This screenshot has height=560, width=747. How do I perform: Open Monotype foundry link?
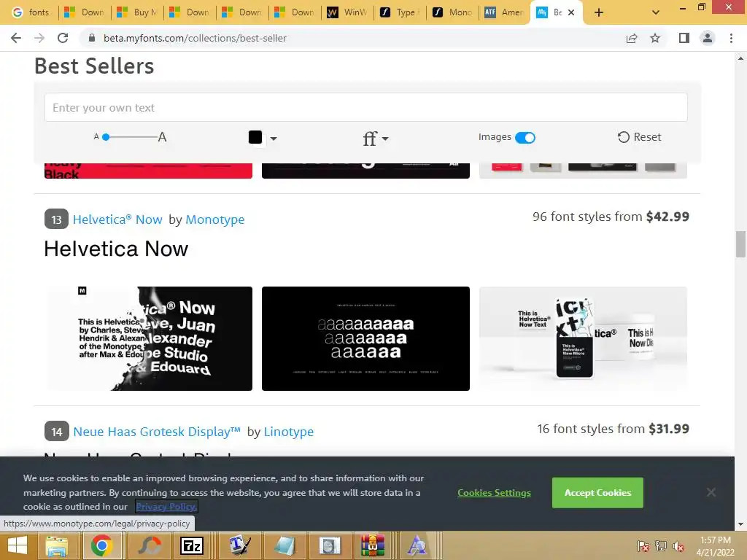215,219
